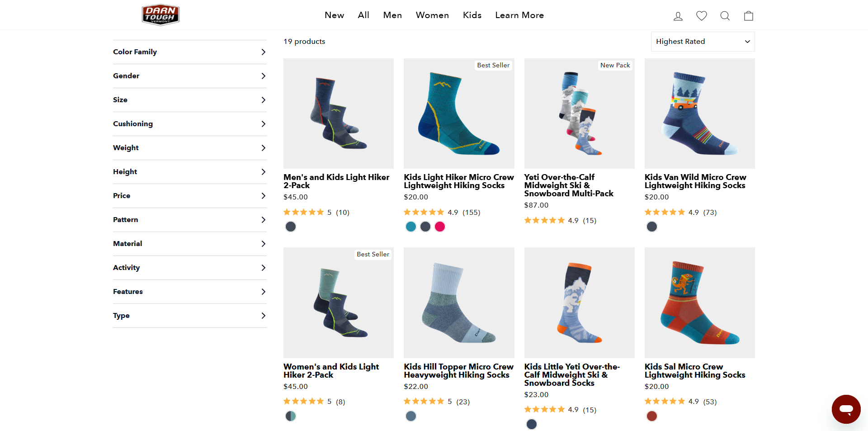The image size is (868, 431).
Task: Open the Kids navigation menu item
Action: (x=472, y=15)
